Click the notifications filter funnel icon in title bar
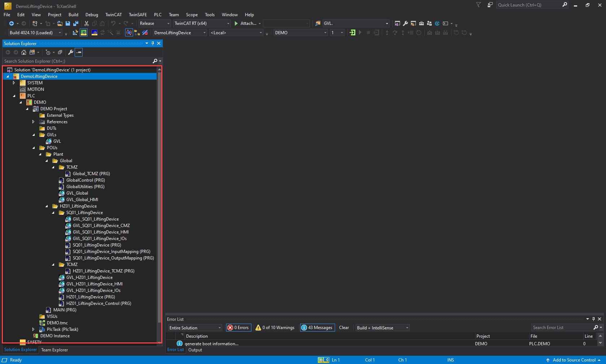The width and height of the screenshot is (606, 364). [479, 5]
